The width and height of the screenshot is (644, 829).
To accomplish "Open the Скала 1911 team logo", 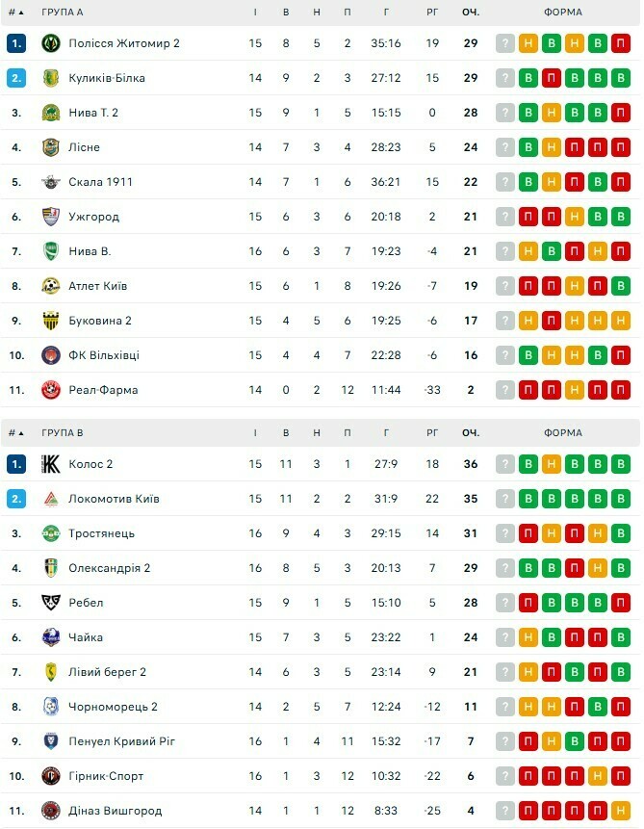I will 51,182.
